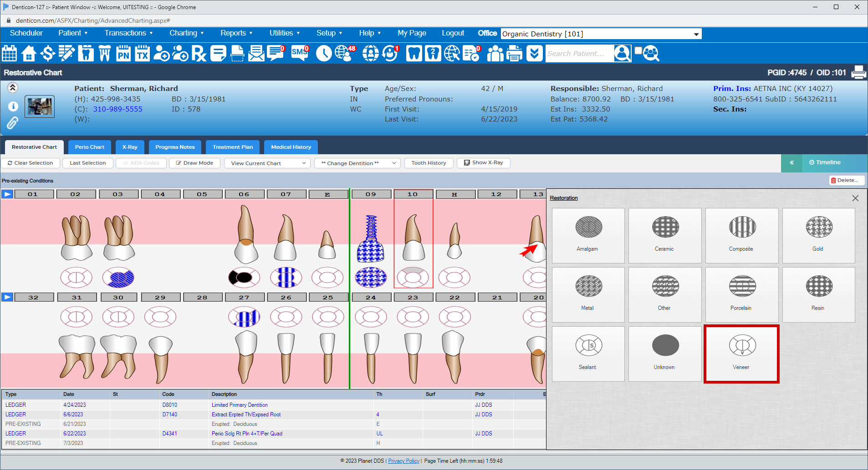This screenshot has width=868, height=470.
Task: Open the Privacy Policy link
Action: click(403, 460)
